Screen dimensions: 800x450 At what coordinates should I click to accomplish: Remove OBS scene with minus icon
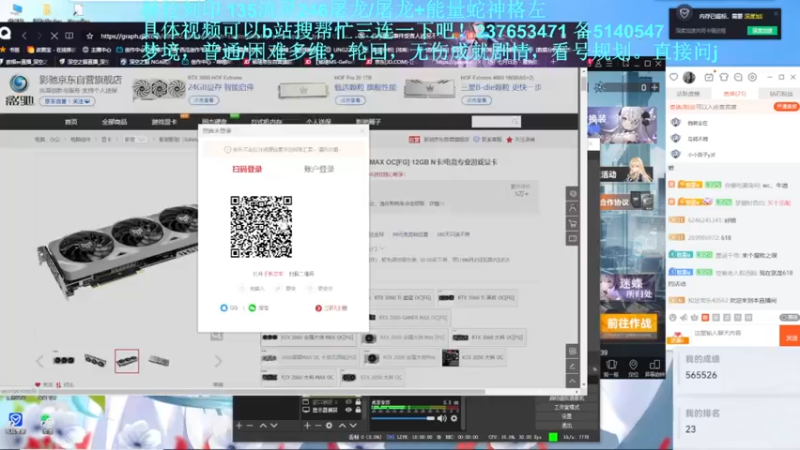click(250, 425)
